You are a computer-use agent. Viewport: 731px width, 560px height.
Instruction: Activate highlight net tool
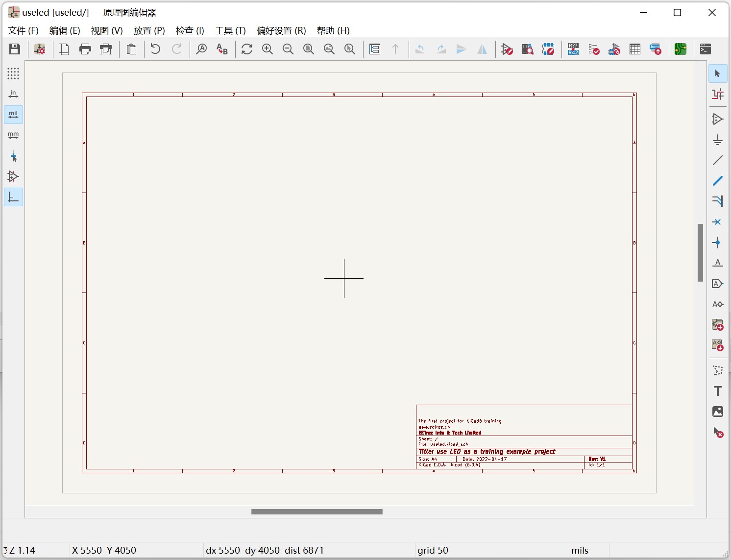[718, 94]
